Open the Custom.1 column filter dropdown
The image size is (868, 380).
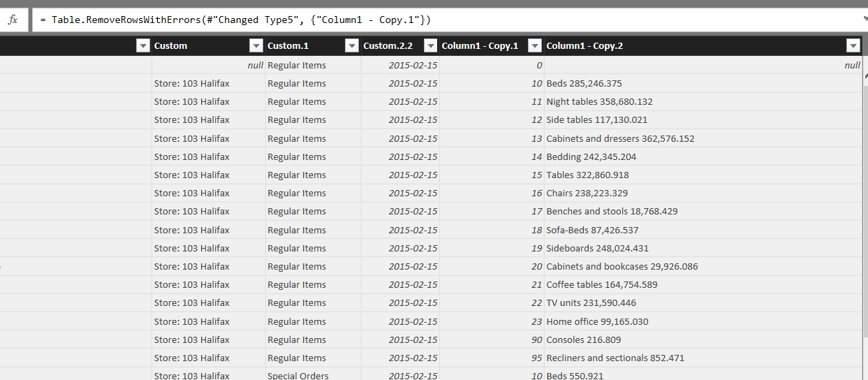tap(351, 46)
